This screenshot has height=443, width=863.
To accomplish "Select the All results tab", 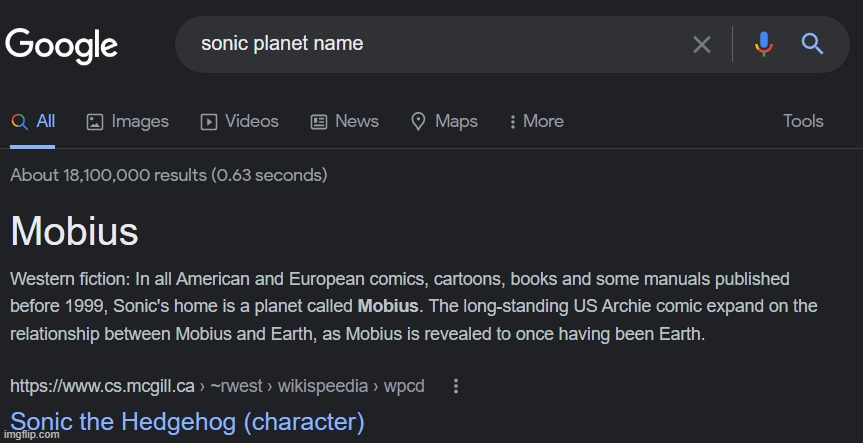I will 33,121.
